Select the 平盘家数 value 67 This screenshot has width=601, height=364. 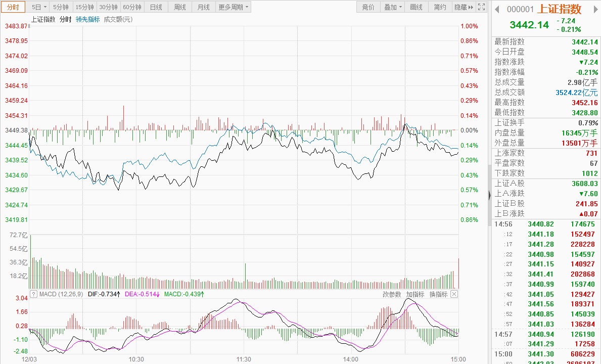click(594, 163)
